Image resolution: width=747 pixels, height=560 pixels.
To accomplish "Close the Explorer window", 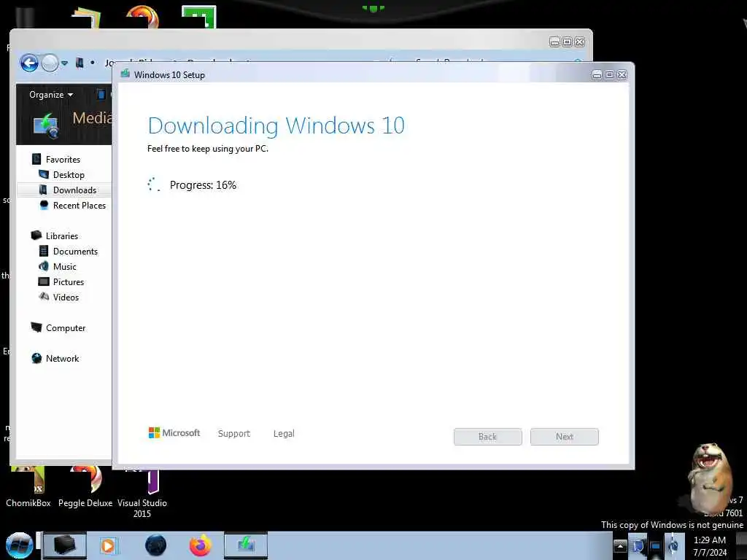I will [580, 42].
